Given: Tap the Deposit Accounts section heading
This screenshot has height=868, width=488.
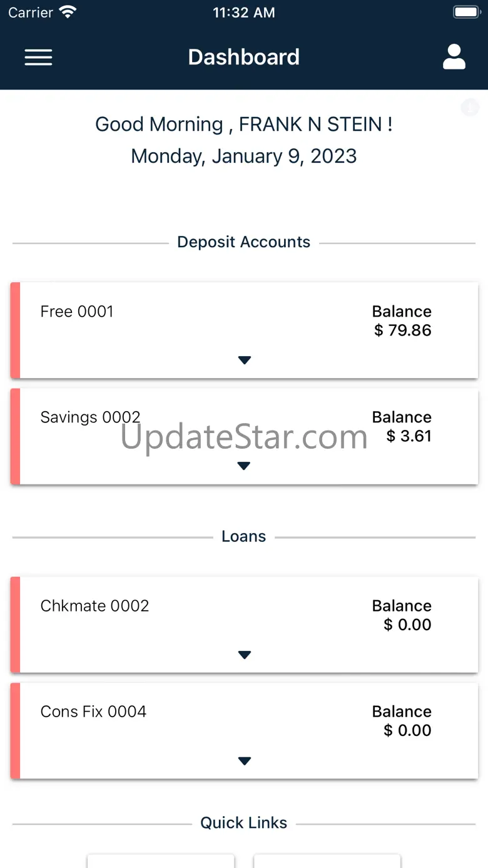Looking at the screenshot, I should (x=243, y=242).
